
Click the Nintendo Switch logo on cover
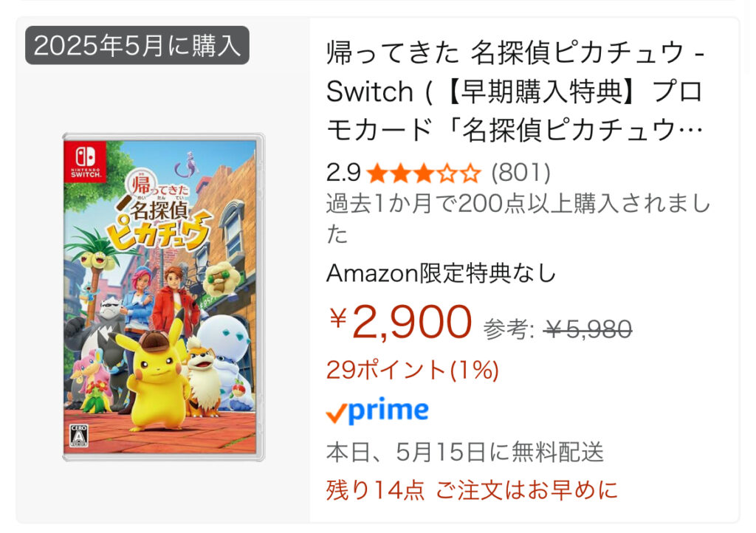tap(86, 162)
